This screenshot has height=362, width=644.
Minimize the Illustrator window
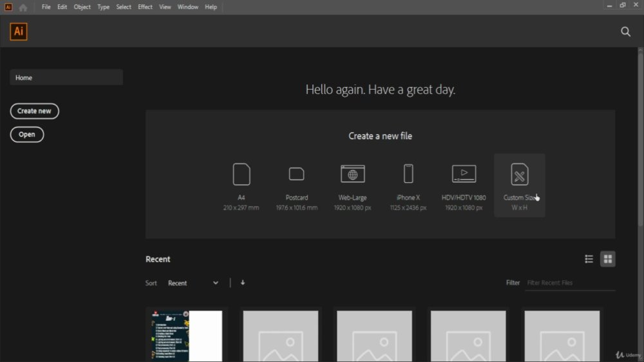tap(609, 5)
